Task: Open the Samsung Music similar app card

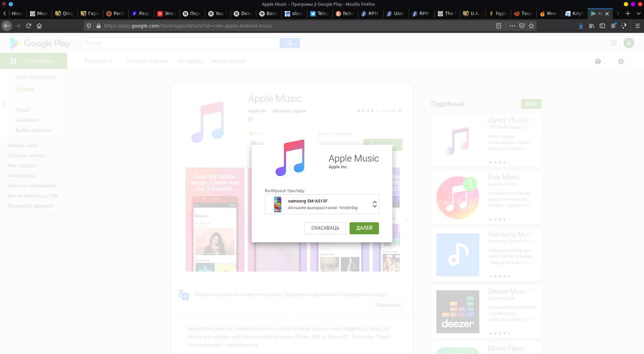Action: (486, 254)
